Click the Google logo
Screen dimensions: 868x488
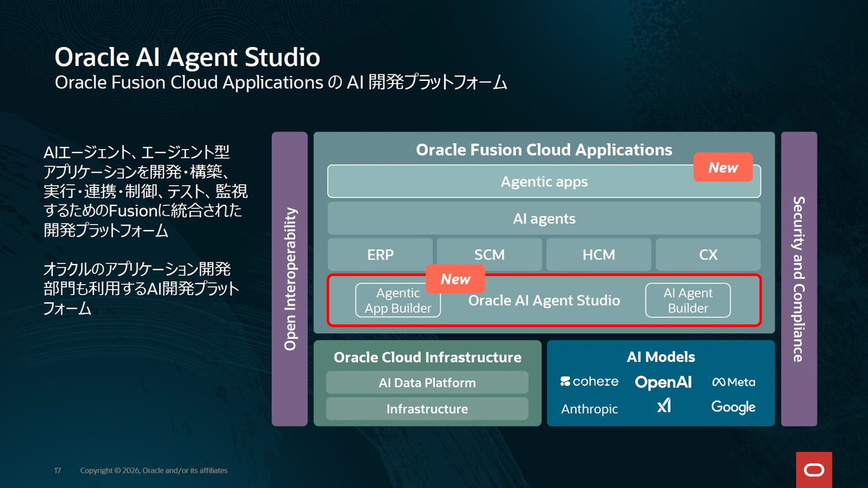tap(733, 407)
